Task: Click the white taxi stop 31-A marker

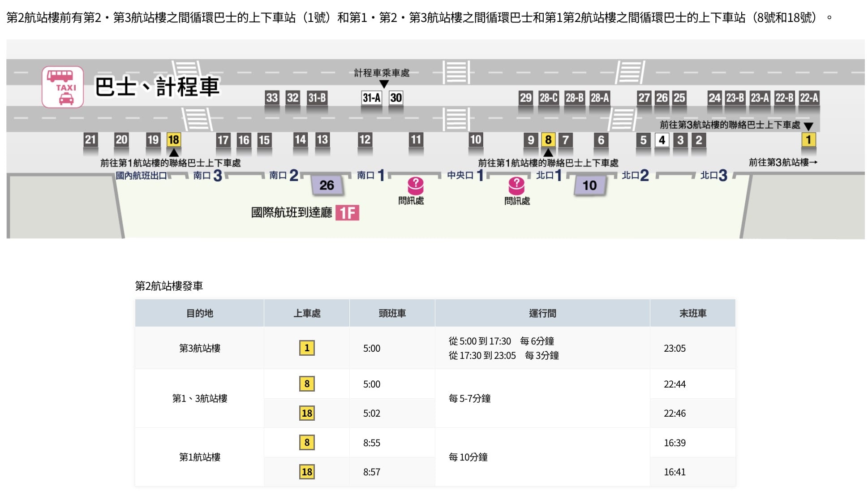Action: [371, 98]
